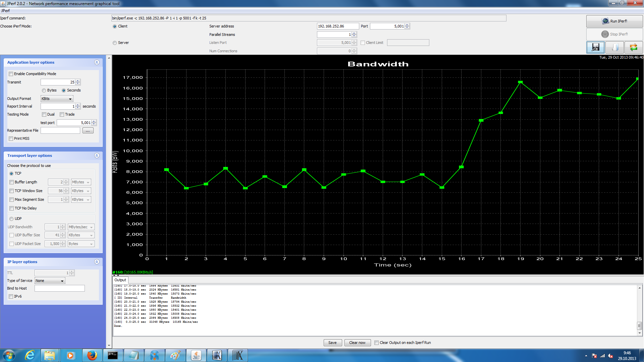
Task: Click the load configuration folder icon
Action: pyautogui.click(x=615, y=47)
